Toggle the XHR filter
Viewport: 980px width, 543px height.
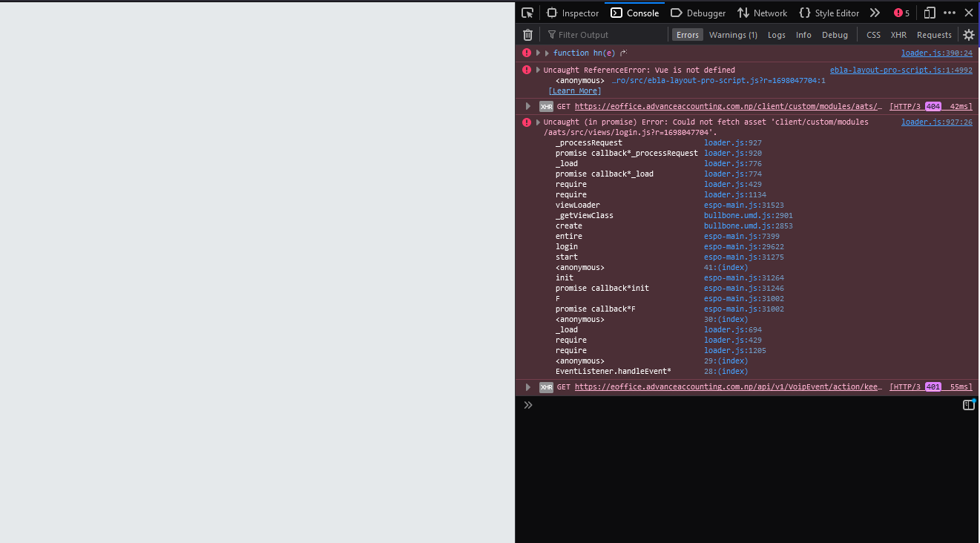[898, 35]
